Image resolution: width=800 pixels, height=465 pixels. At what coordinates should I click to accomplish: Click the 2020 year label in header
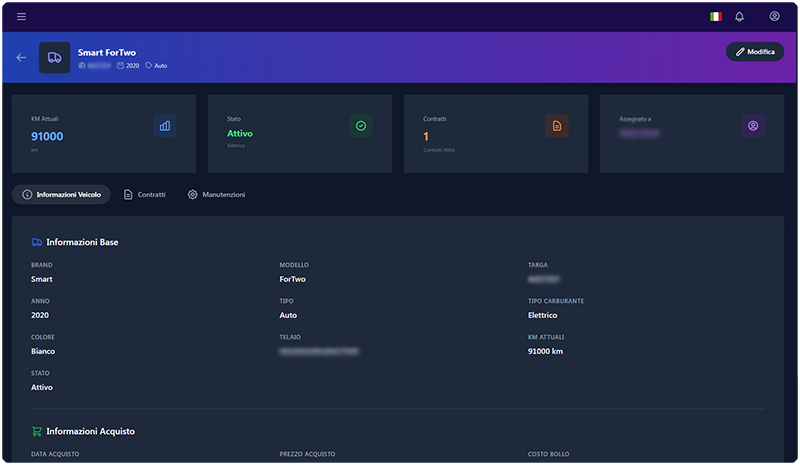[128, 66]
